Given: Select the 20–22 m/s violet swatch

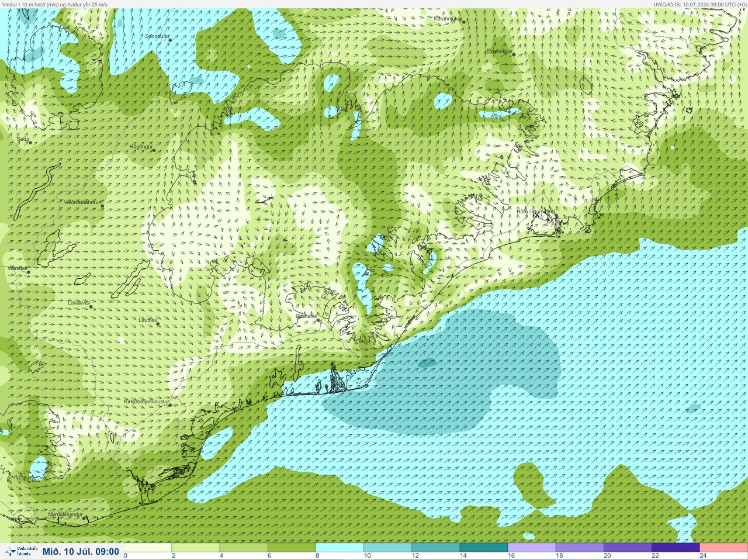Looking at the screenshot, I should (627, 548).
